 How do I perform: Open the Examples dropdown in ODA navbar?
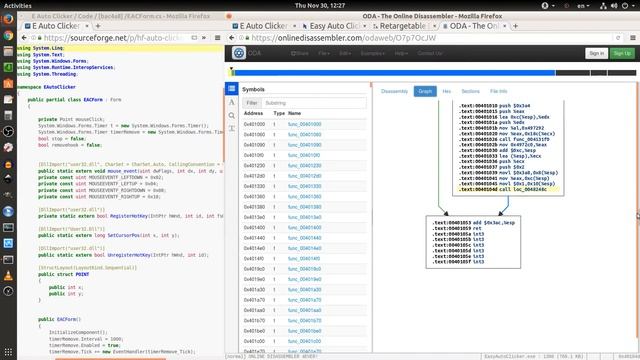point(373,53)
